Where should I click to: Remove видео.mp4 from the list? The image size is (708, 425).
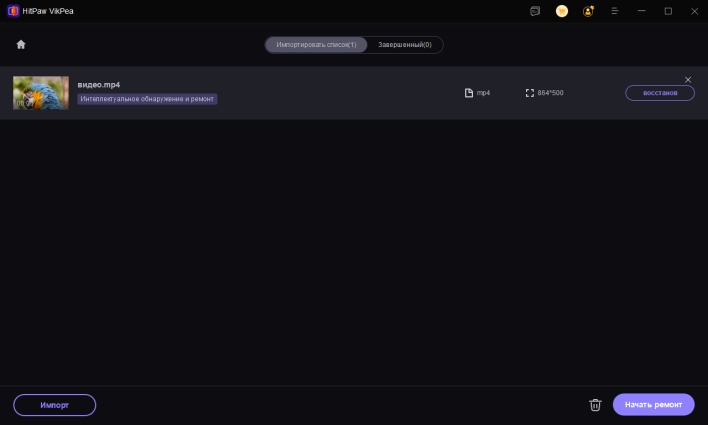(688, 80)
